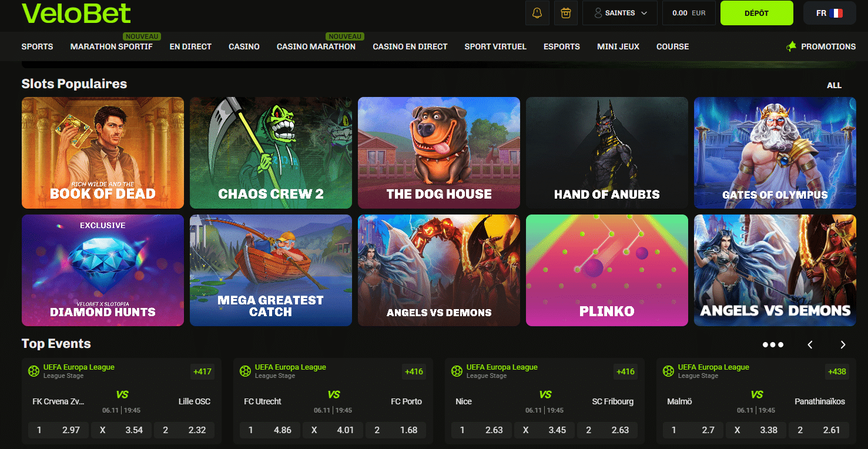Click the VeloBet logo
This screenshot has width=868, height=449.
[x=76, y=13]
